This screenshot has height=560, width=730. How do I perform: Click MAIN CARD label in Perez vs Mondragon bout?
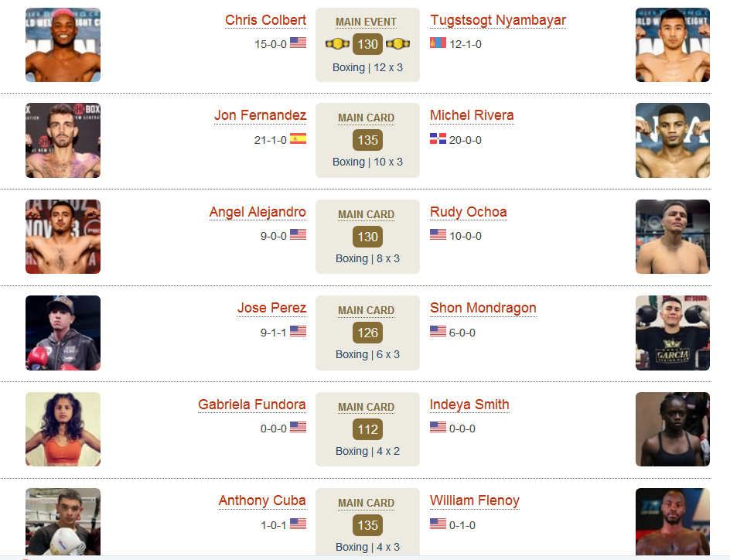[366, 310]
